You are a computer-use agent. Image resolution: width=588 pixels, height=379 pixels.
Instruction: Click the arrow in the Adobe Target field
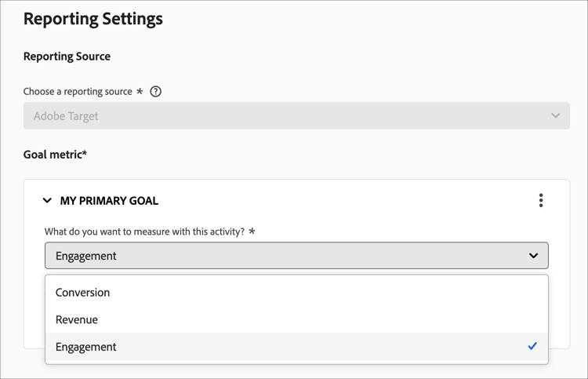click(555, 116)
